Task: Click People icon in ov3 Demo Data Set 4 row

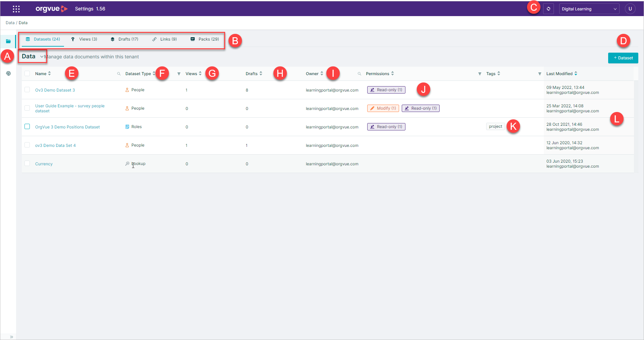Action: 127,145
